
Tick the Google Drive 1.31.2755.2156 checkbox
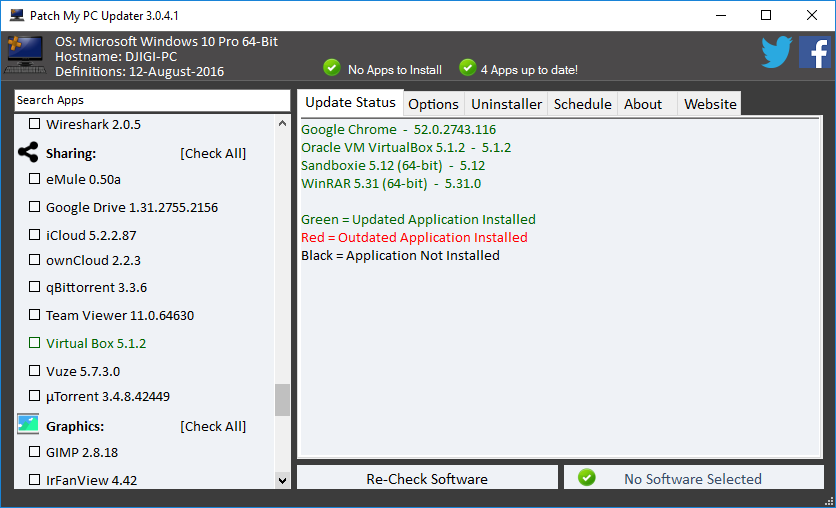(x=35, y=206)
